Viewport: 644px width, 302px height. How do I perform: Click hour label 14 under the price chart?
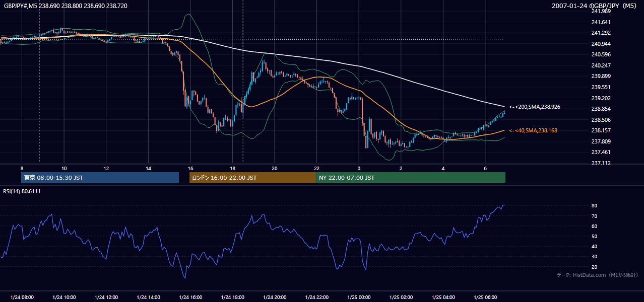click(148, 168)
